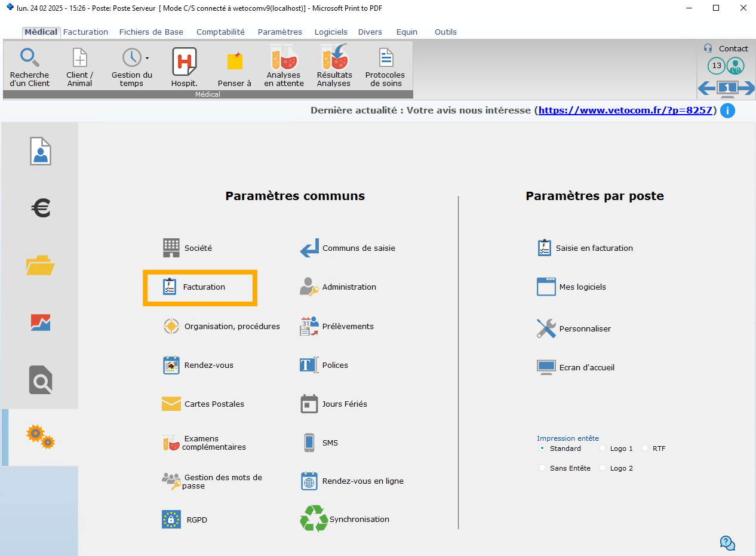This screenshot has width=756, height=556.
Task: Open Cartes Postales settings
Action: pos(203,404)
